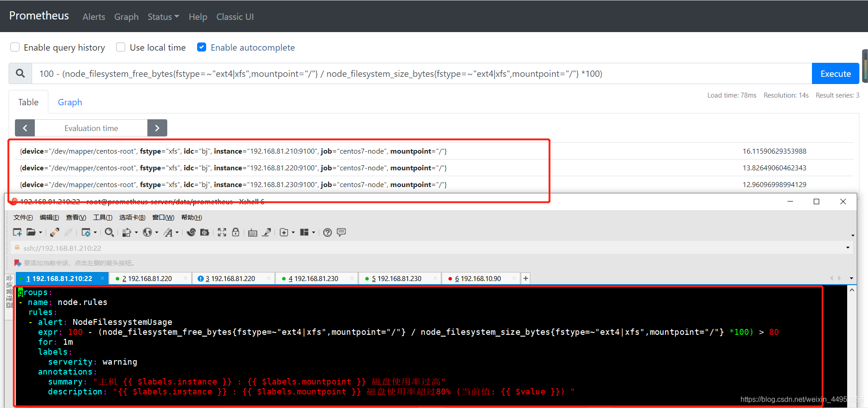
Task: Open Help link in Prometheus navbar
Action: 198,17
